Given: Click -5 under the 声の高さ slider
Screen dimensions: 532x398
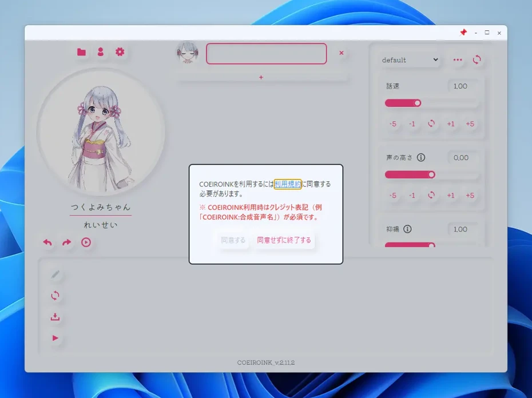Looking at the screenshot, I should click(393, 196).
